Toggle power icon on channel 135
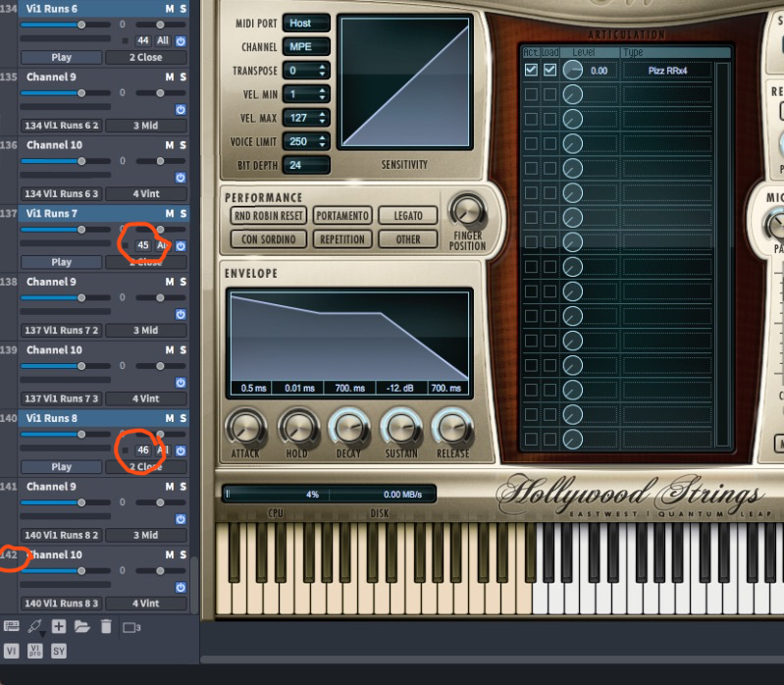 click(181, 110)
